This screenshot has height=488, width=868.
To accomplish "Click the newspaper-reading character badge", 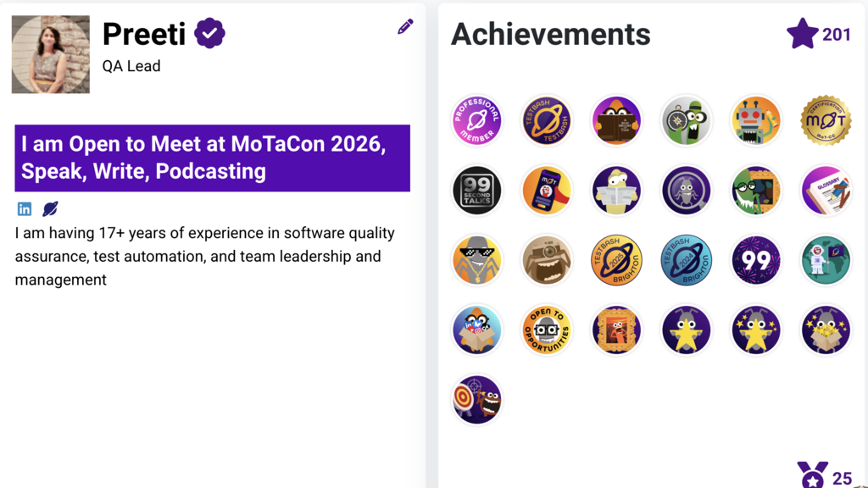I will (616, 191).
